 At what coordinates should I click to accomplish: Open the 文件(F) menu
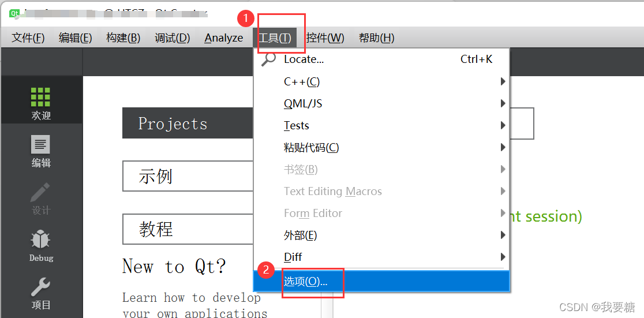pyautogui.click(x=28, y=38)
